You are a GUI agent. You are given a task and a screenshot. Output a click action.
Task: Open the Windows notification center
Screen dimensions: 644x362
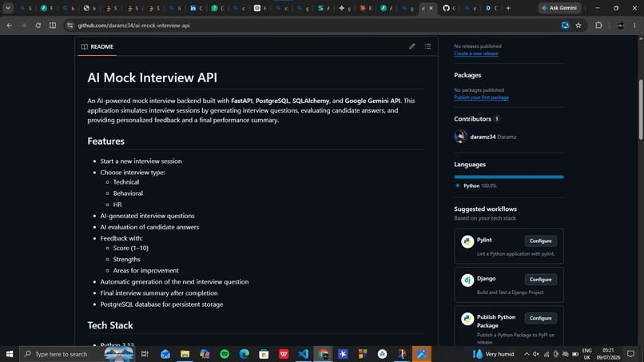point(631,354)
